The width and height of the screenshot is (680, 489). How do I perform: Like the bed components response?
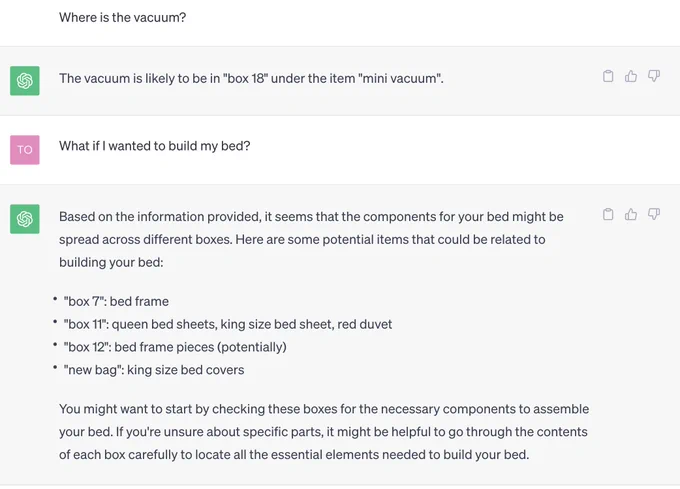tap(631, 214)
